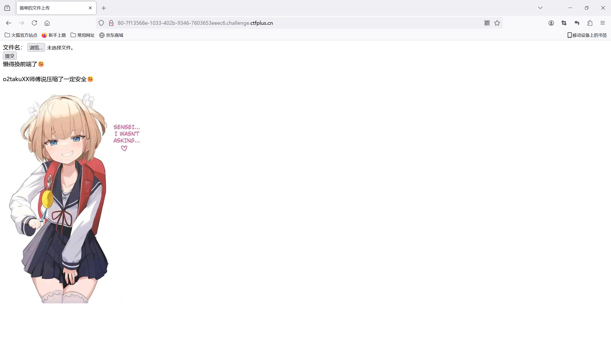The width and height of the screenshot is (611, 364).
Task: Click the screenshot crop toolbar icon
Action: pyautogui.click(x=564, y=23)
